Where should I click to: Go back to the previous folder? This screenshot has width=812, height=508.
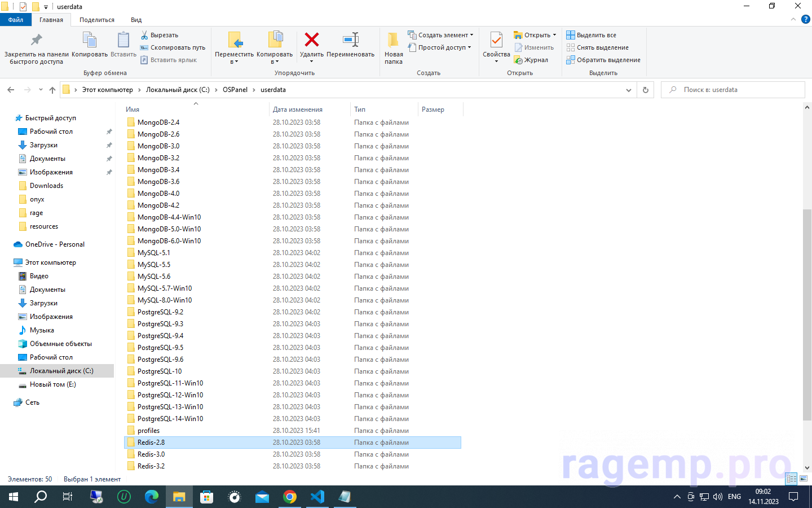[11, 90]
